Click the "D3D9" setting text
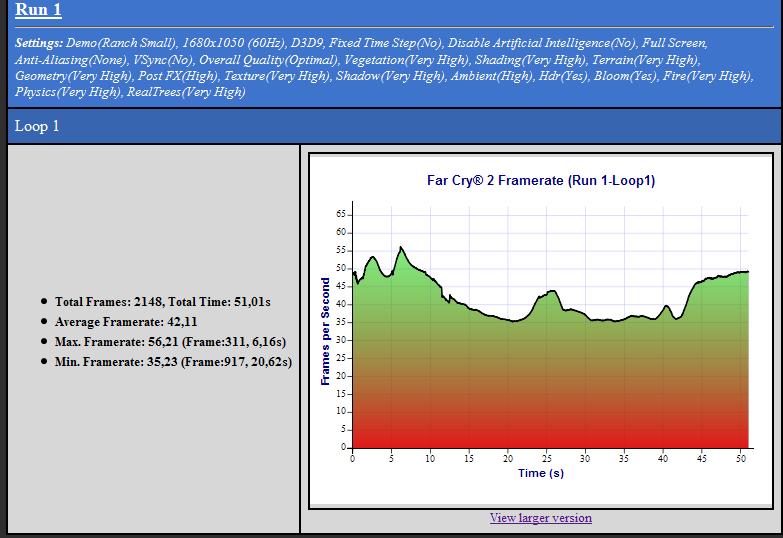The image size is (783, 538). (x=307, y=43)
